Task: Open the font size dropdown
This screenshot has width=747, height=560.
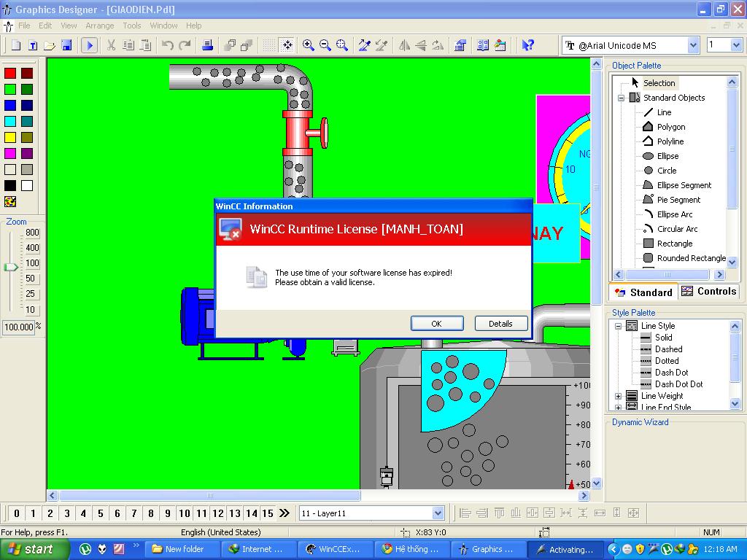Action: pos(736,46)
